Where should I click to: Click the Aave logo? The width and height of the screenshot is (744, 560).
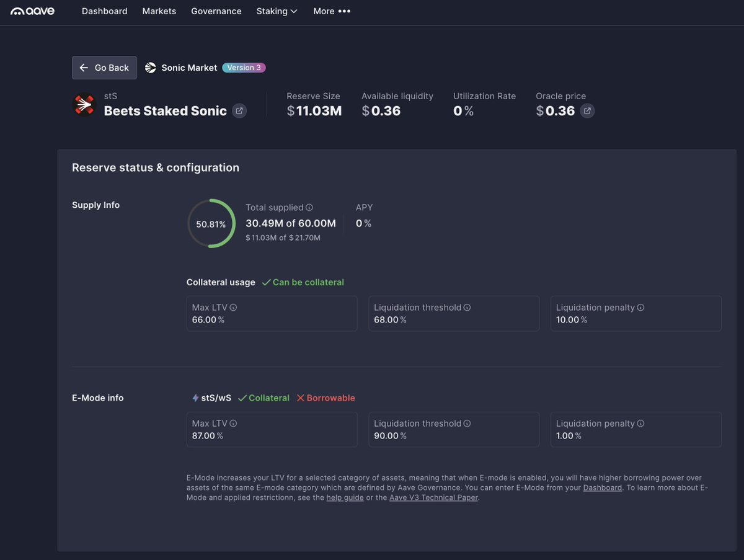33,11
